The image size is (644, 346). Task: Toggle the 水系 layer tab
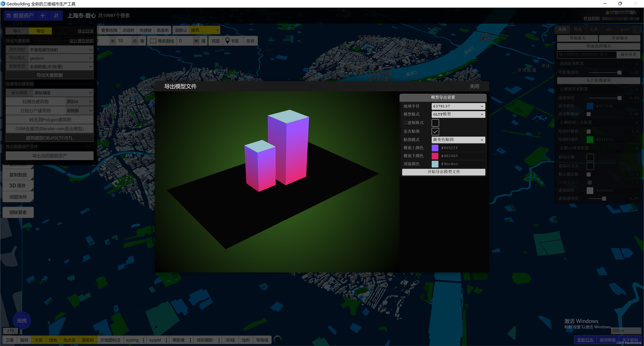tap(38, 340)
